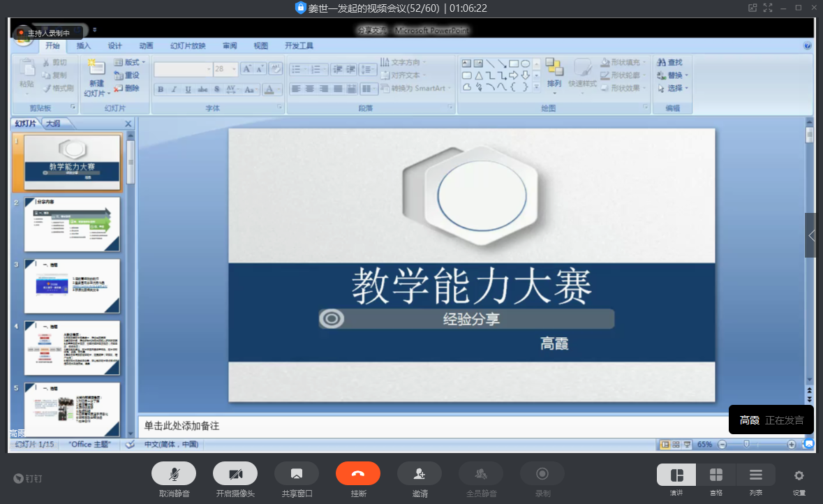
Task: Click the picture-in-picture mini window icon
Action: click(752, 8)
